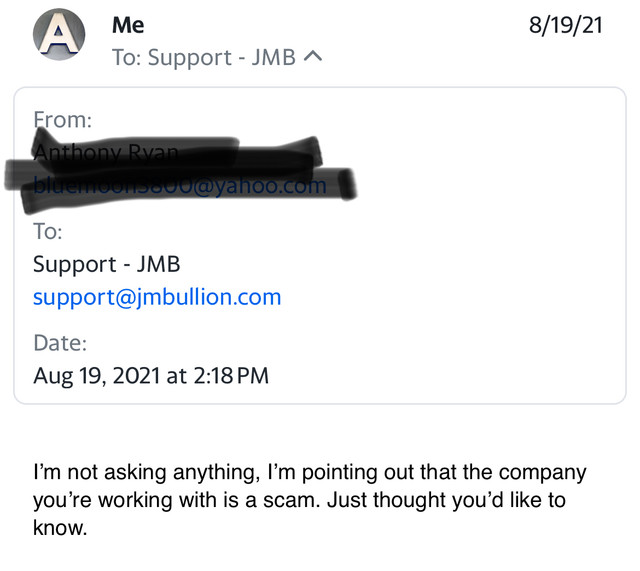Image resolution: width=640 pixels, height=571 pixels.
Task: Select the Support - JMB recipient name
Action: [107, 264]
